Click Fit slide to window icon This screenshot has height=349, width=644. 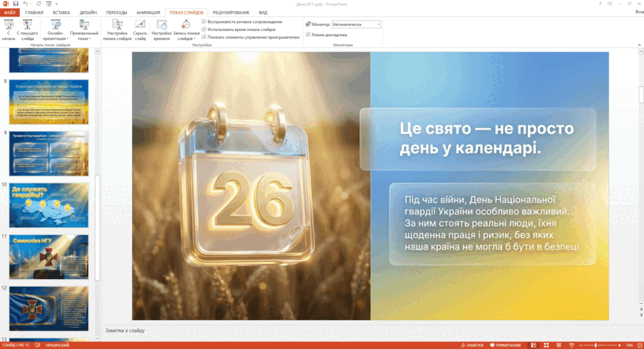639,346
